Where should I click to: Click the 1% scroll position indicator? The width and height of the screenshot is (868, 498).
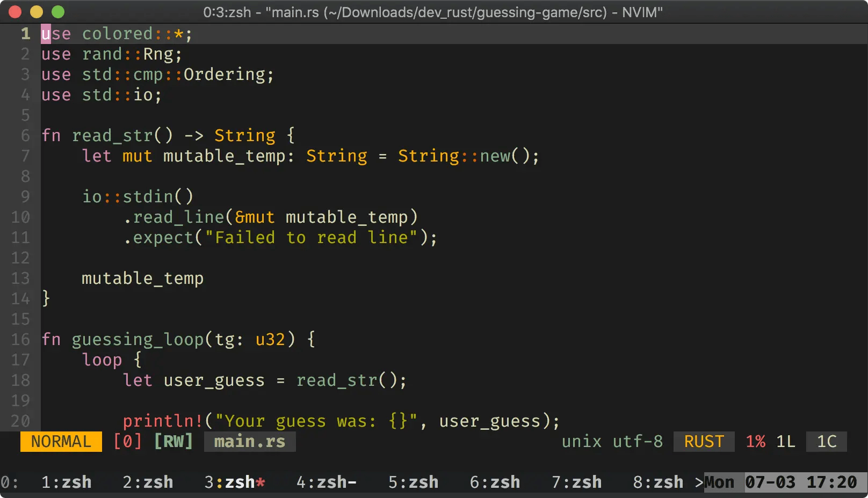click(755, 441)
